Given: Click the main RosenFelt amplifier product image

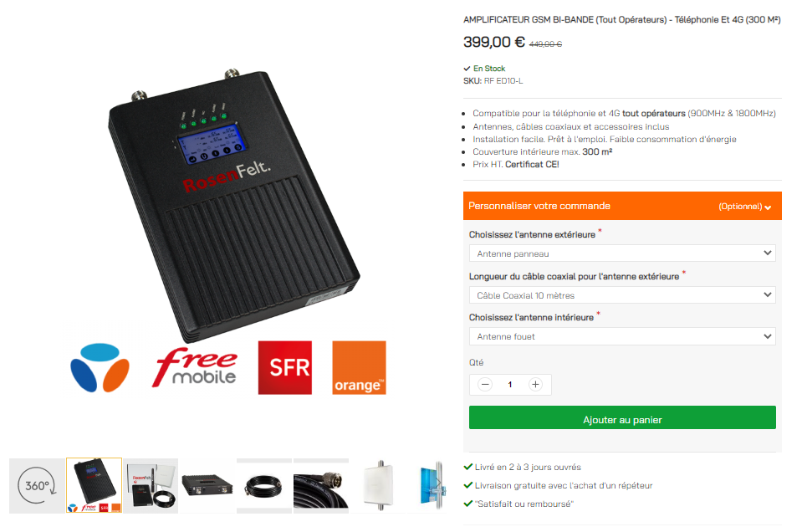Looking at the screenshot, I should tap(234, 205).
